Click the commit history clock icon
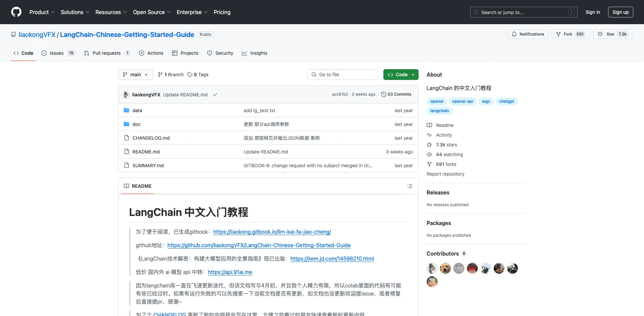The height and width of the screenshot is (316, 644). [384, 94]
